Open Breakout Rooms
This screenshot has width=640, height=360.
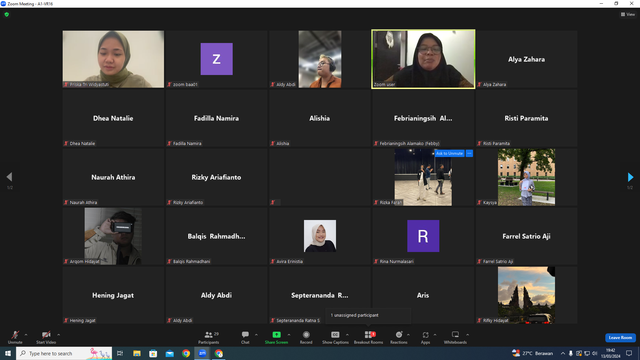coord(369,337)
